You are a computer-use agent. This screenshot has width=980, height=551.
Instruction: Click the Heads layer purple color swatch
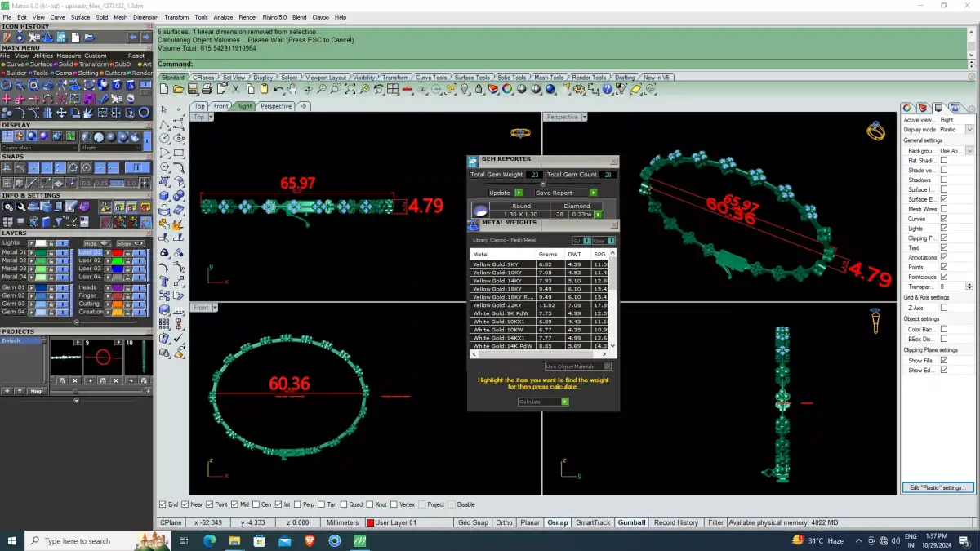pyautogui.click(x=118, y=288)
